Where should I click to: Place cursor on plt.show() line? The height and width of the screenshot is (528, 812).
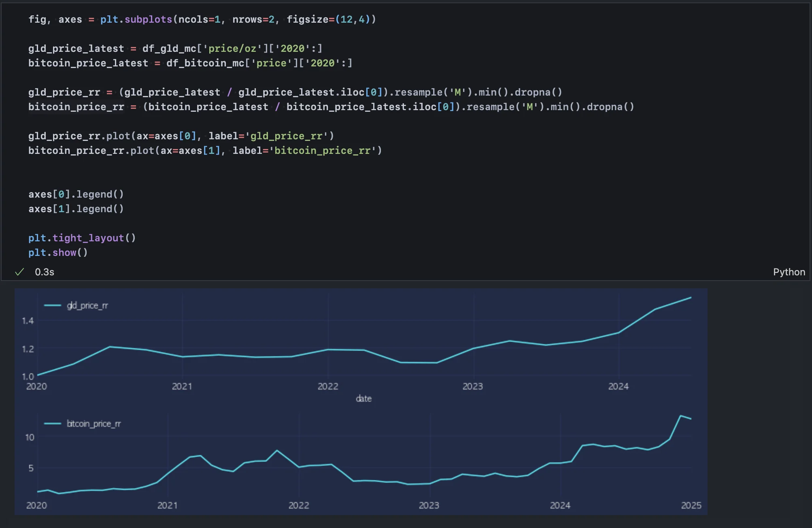58,253
